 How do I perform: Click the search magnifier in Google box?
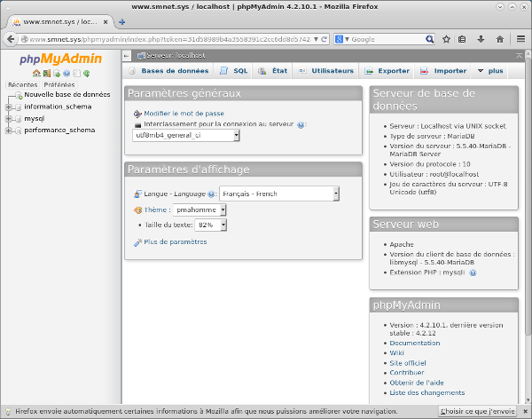pos(429,39)
